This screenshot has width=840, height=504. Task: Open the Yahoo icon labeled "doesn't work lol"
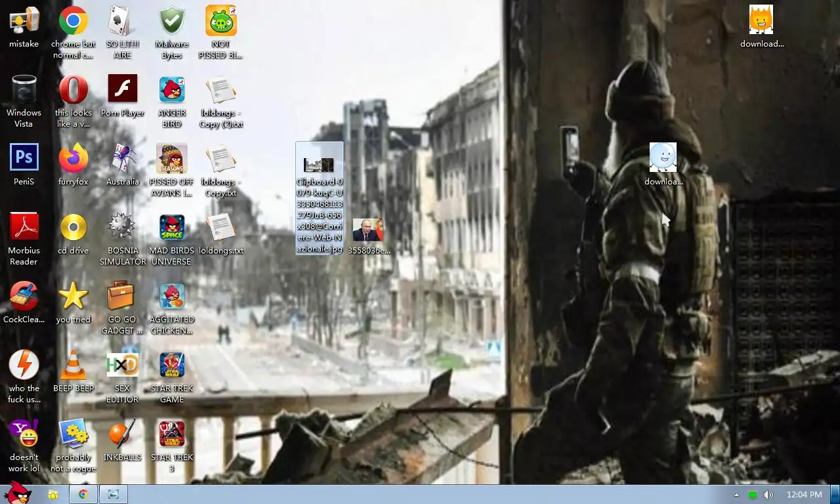pyautogui.click(x=24, y=446)
